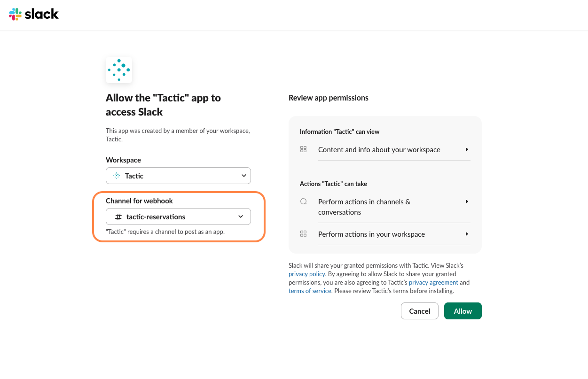This screenshot has height=379, width=588.
Task: Click chevron arrow on tactic-reservations selector
Action: pyautogui.click(x=241, y=217)
